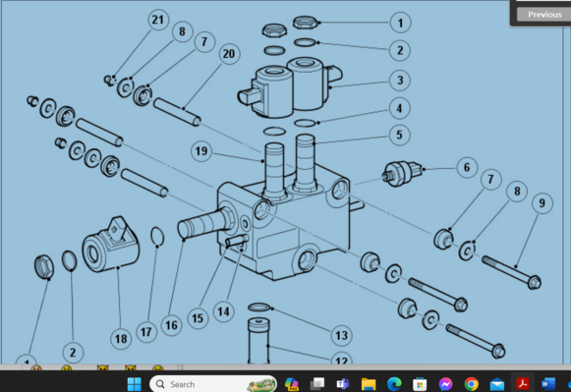
Task: Click part callout number 21
Action: point(158,20)
